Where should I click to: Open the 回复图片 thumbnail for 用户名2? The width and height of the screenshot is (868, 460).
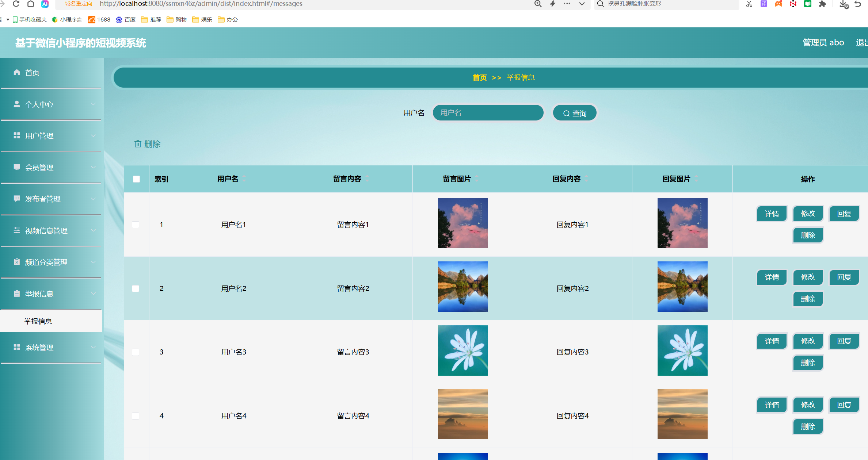click(x=682, y=287)
